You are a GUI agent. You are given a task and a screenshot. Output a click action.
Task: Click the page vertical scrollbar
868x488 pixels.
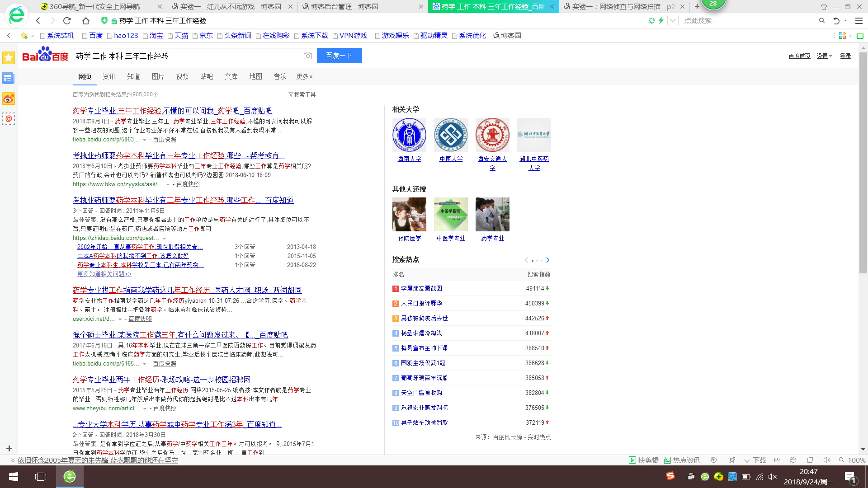click(x=863, y=163)
